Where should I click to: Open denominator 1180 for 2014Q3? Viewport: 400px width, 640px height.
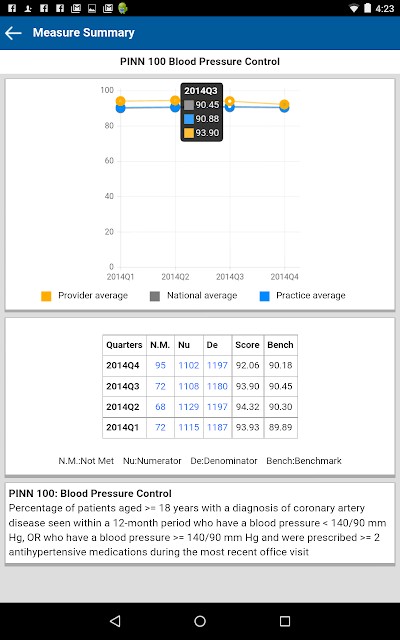coord(217,386)
